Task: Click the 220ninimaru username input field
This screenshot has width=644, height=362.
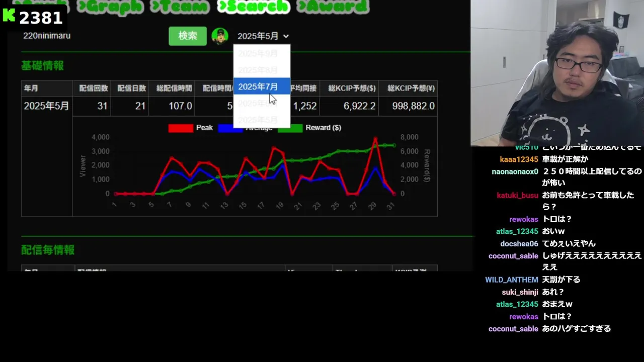Action: (93, 36)
